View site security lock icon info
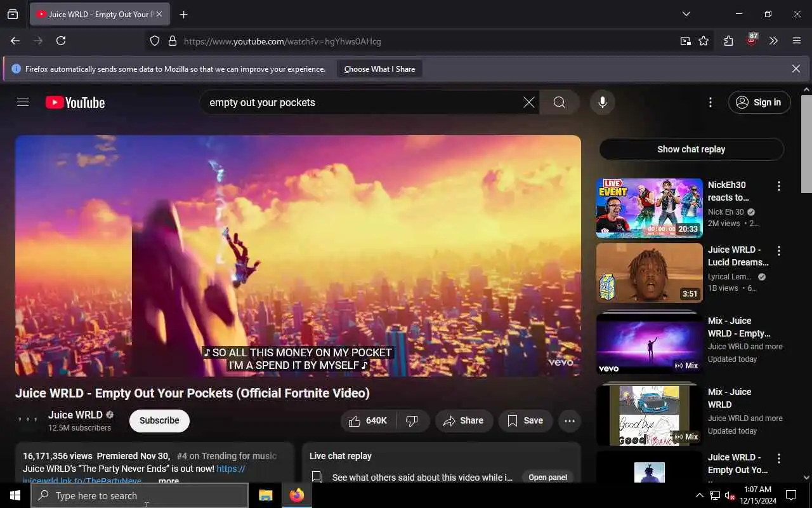Image resolution: width=812 pixels, height=508 pixels. [x=172, y=41]
